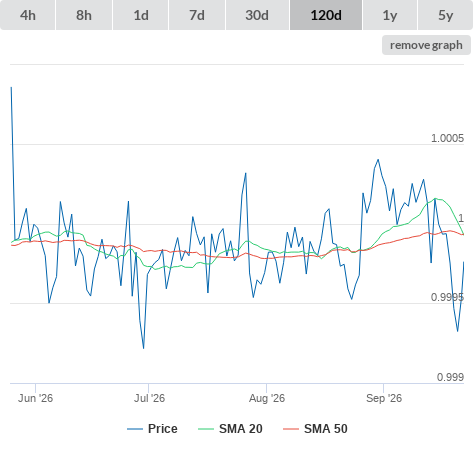Click the Aug '26 axis label

(x=267, y=398)
